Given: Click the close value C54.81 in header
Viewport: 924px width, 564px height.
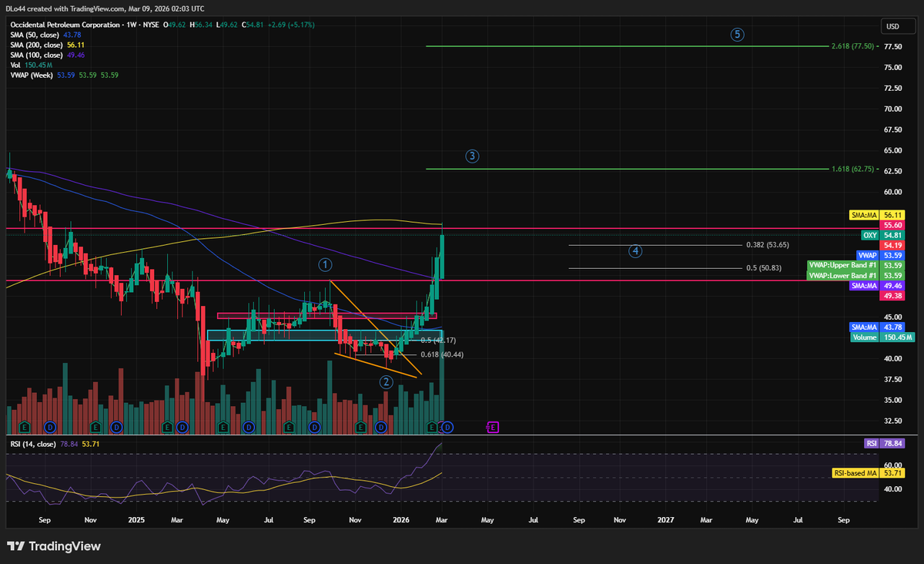Looking at the screenshot, I should pos(253,25).
